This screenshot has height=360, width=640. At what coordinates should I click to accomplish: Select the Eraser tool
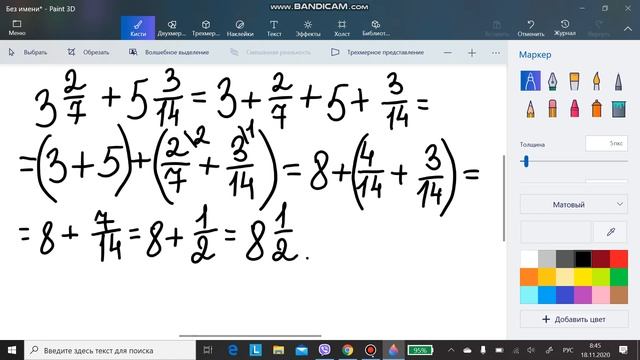(x=552, y=109)
